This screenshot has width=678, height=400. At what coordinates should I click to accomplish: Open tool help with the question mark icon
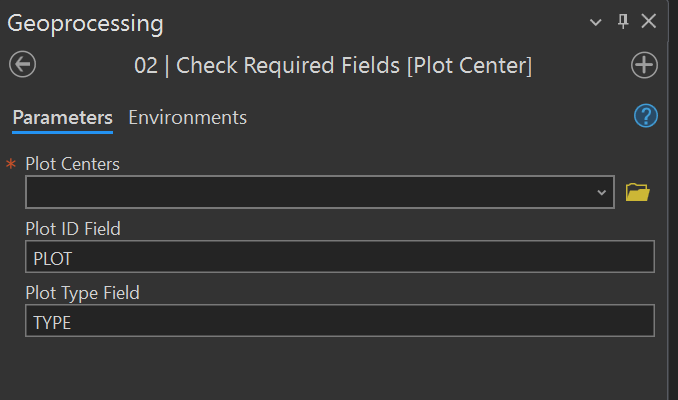[646, 116]
